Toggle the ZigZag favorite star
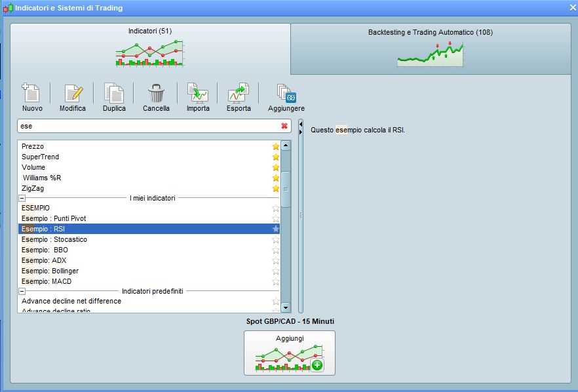This screenshot has width=578, height=392. click(276, 188)
